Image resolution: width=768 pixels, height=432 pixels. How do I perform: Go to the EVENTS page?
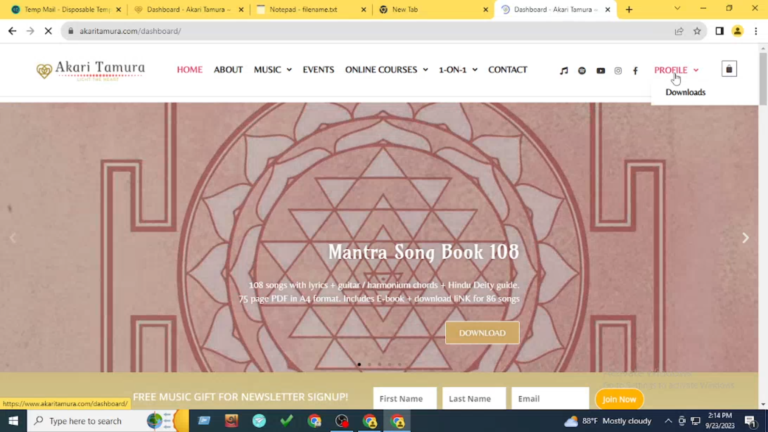click(318, 70)
